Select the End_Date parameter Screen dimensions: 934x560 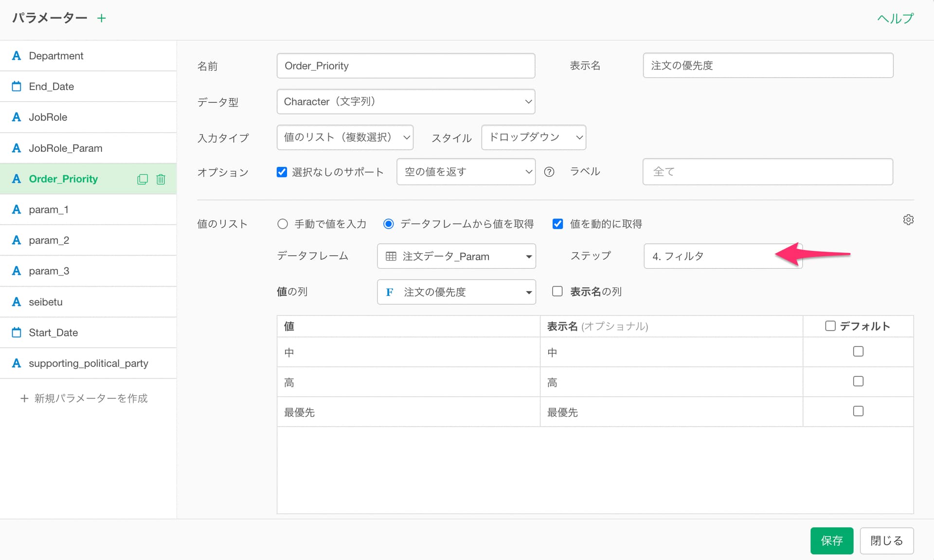click(88, 87)
